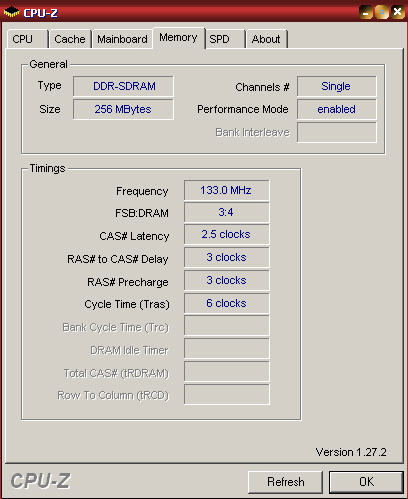Minimize the CPU-Z window
The width and height of the screenshot is (408, 499).
[x=366, y=13]
